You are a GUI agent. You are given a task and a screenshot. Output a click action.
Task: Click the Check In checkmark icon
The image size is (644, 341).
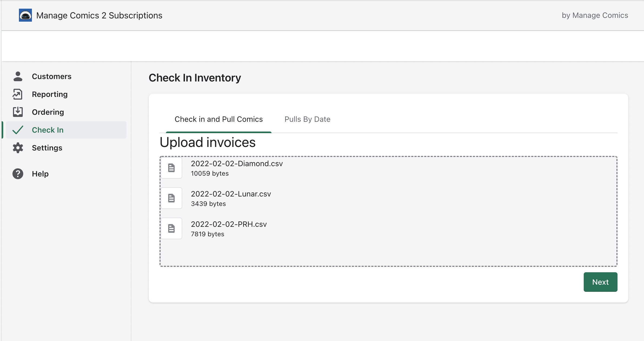(18, 130)
